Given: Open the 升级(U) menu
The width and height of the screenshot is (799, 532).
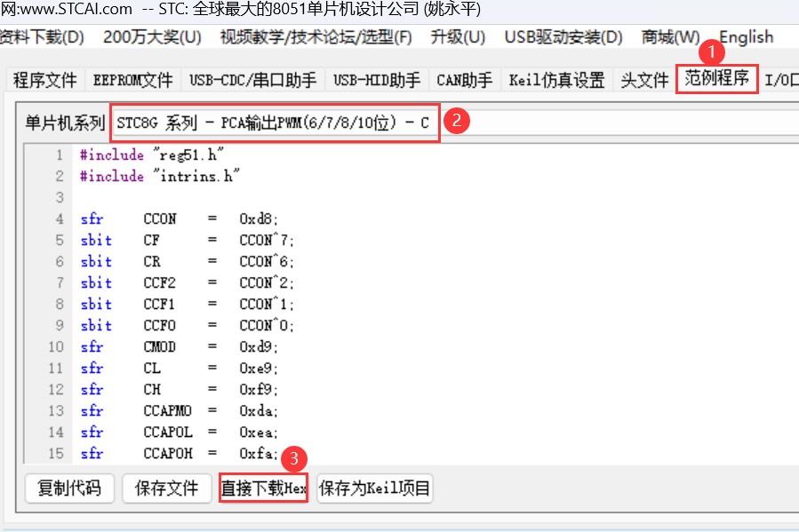Looking at the screenshot, I should pyautogui.click(x=457, y=37).
